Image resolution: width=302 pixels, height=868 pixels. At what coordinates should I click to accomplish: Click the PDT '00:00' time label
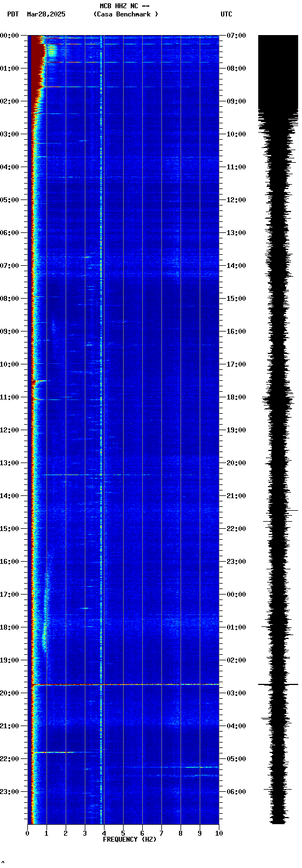tap(10, 36)
